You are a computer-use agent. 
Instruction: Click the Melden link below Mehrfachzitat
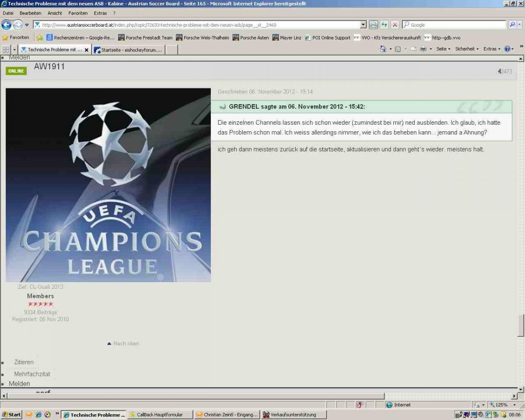tap(19, 384)
